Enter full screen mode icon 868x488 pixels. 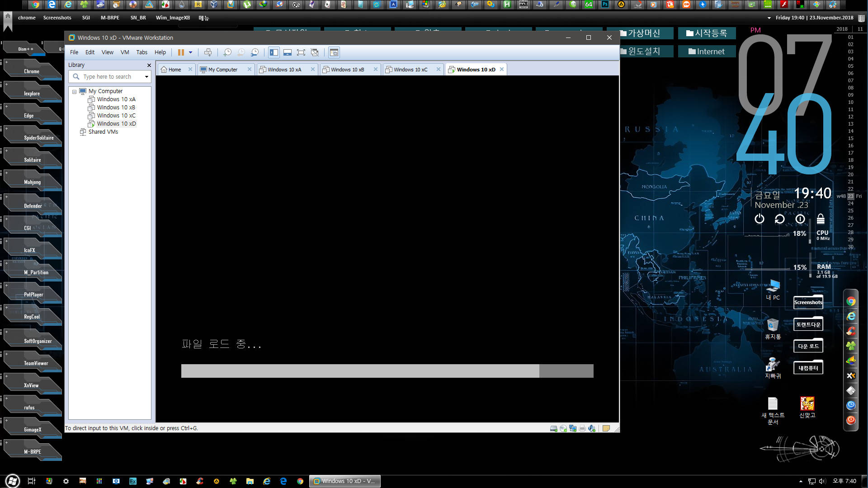point(301,52)
